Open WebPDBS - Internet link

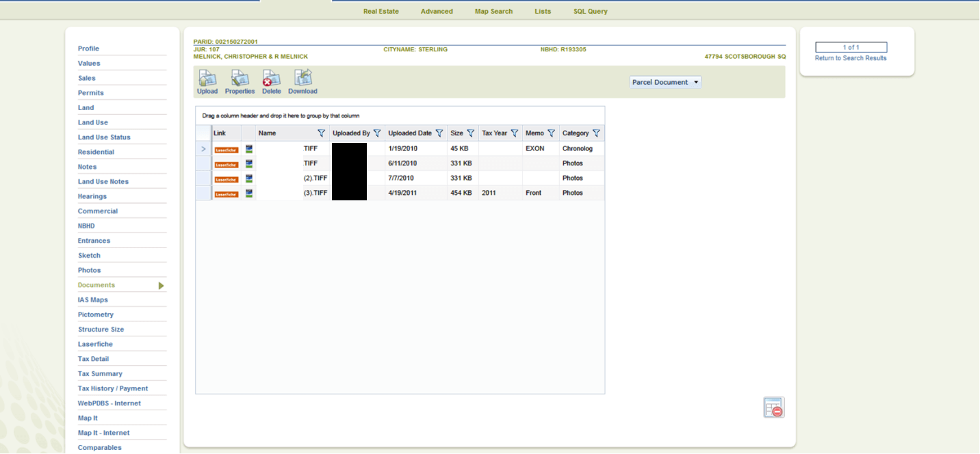click(x=109, y=403)
